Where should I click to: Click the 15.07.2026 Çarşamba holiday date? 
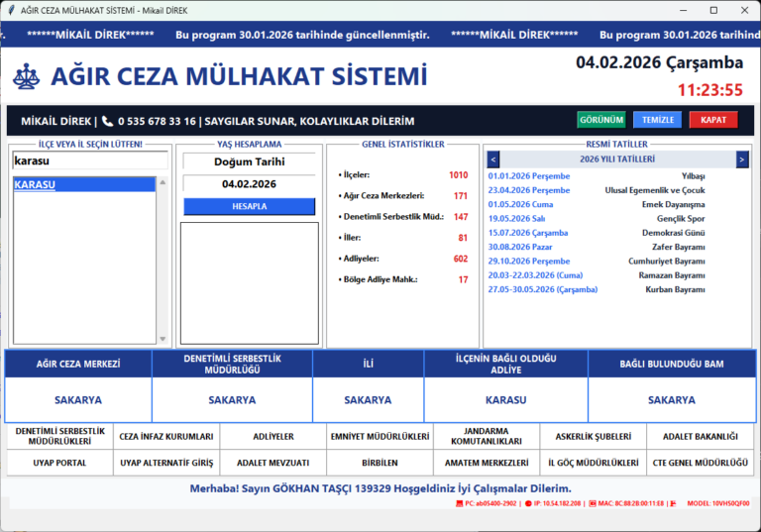click(x=528, y=233)
